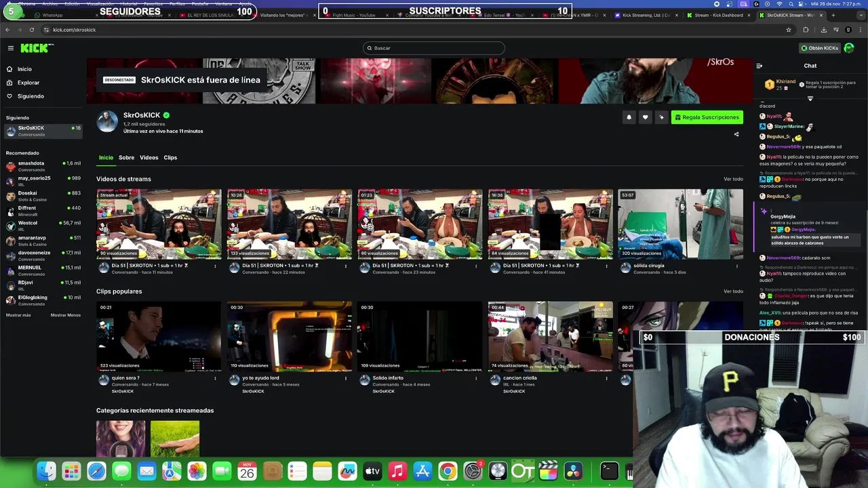Open SkrOsKICK in the Siguiendo list
868x488 pixels.
coord(43,131)
